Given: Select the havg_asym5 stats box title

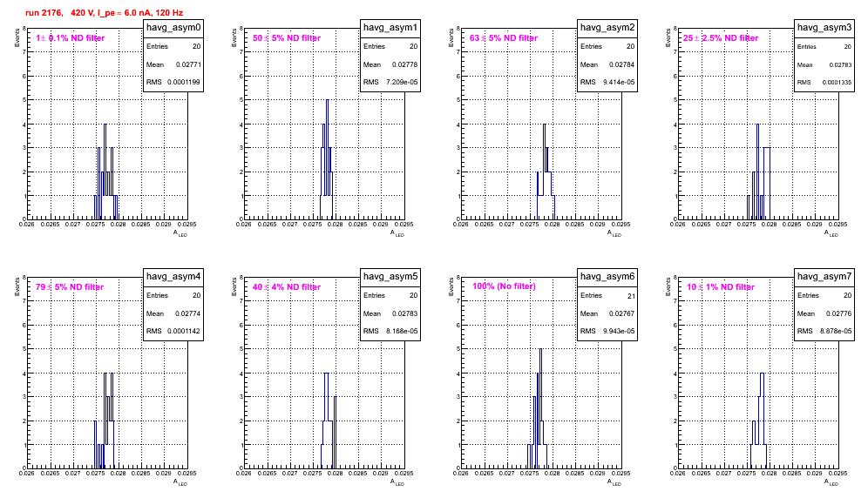Looking at the screenshot, I should pos(390,276).
